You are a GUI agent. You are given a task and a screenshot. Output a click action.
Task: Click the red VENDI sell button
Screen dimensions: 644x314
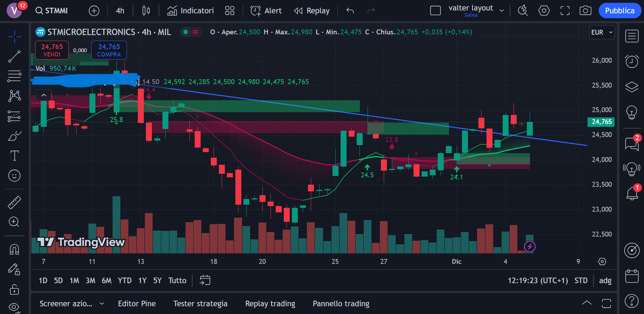pos(52,50)
